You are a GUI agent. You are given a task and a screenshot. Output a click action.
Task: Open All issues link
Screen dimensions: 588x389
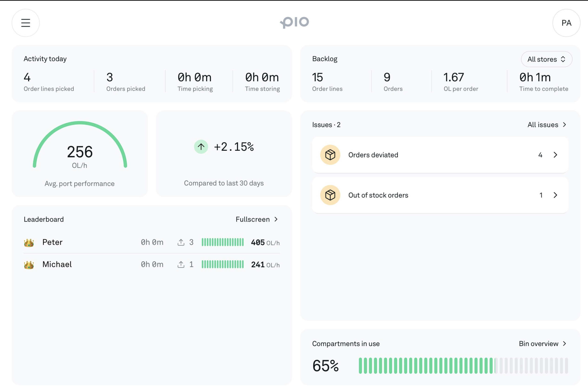pos(547,125)
